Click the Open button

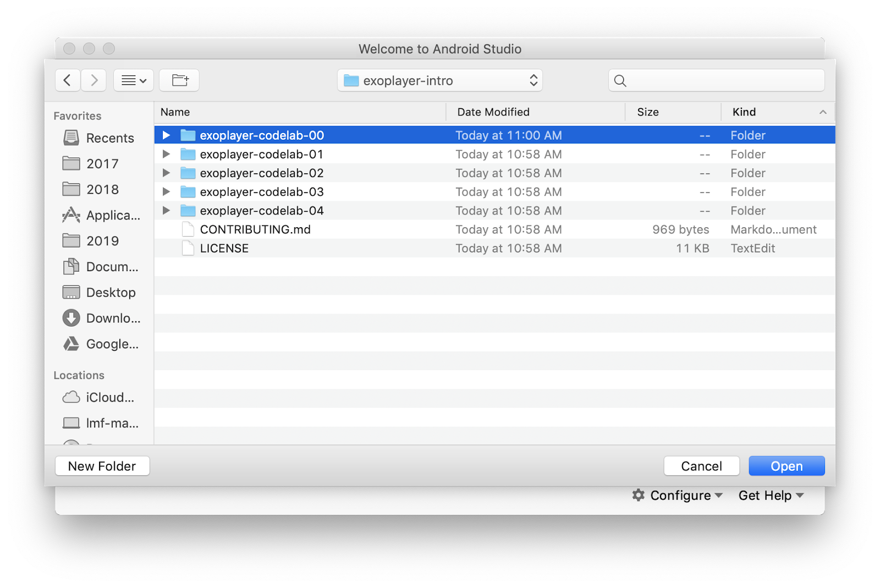click(787, 466)
